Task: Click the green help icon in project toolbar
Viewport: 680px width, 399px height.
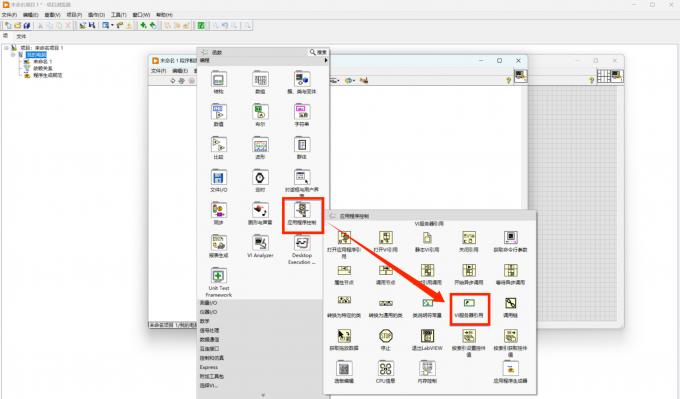Action: pos(201,26)
